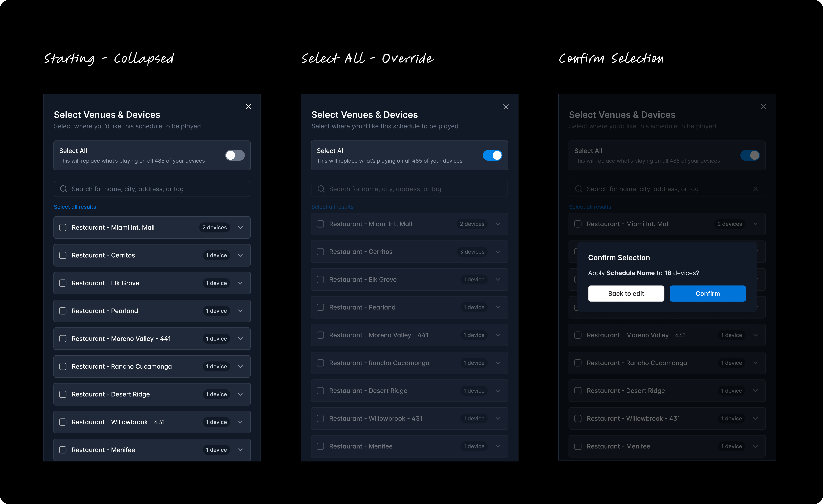Check Restaurant - Menifee in Starting panel

[63, 450]
